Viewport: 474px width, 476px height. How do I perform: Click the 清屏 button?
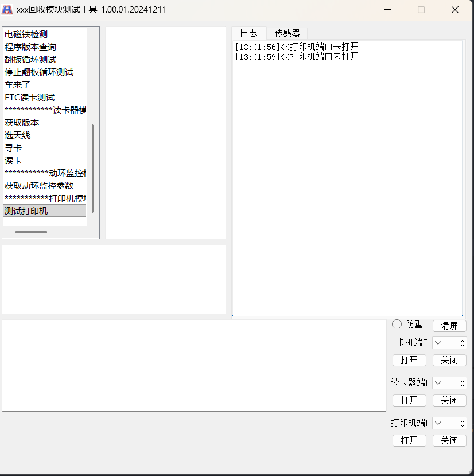coord(449,326)
